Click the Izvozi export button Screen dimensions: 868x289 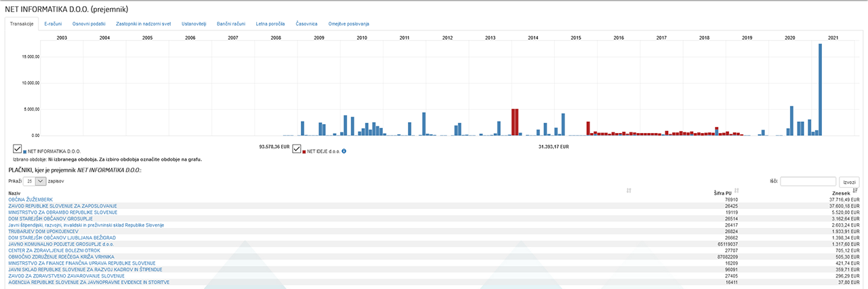[849, 182]
